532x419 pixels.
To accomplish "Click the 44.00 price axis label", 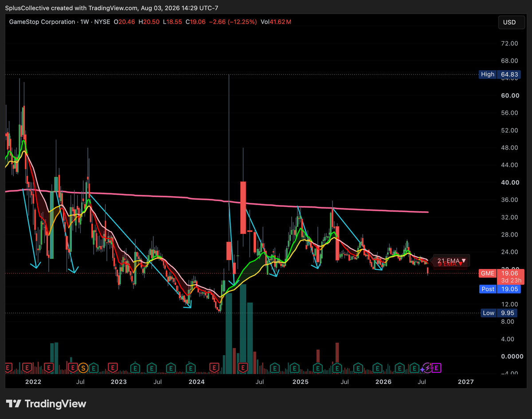I will (509, 165).
